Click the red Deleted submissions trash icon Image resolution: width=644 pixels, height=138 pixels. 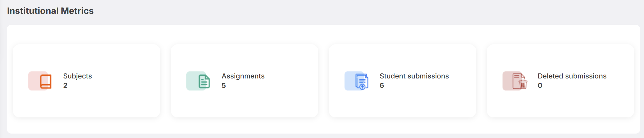520,81
